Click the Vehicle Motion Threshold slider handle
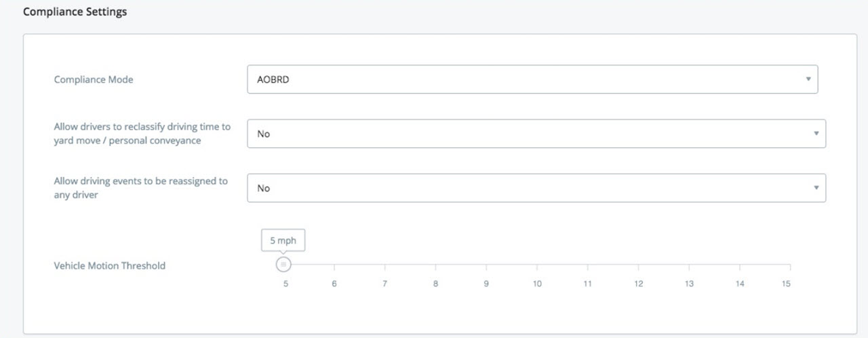 tap(284, 265)
